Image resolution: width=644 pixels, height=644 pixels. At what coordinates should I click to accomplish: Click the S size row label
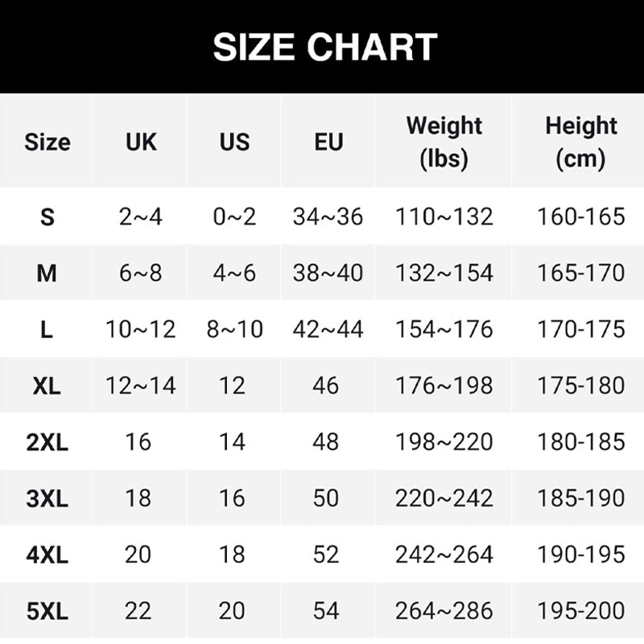47,217
